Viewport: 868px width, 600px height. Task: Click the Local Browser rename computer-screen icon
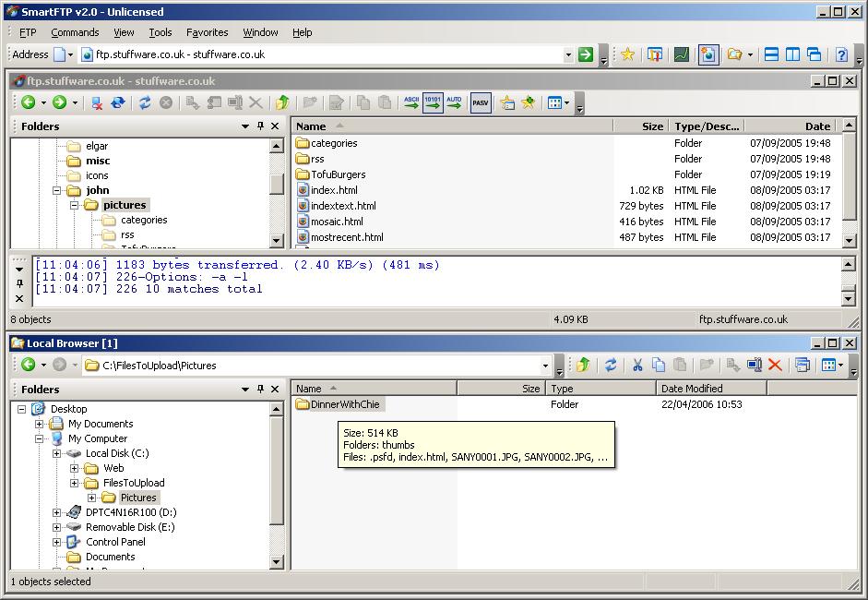click(x=754, y=365)
